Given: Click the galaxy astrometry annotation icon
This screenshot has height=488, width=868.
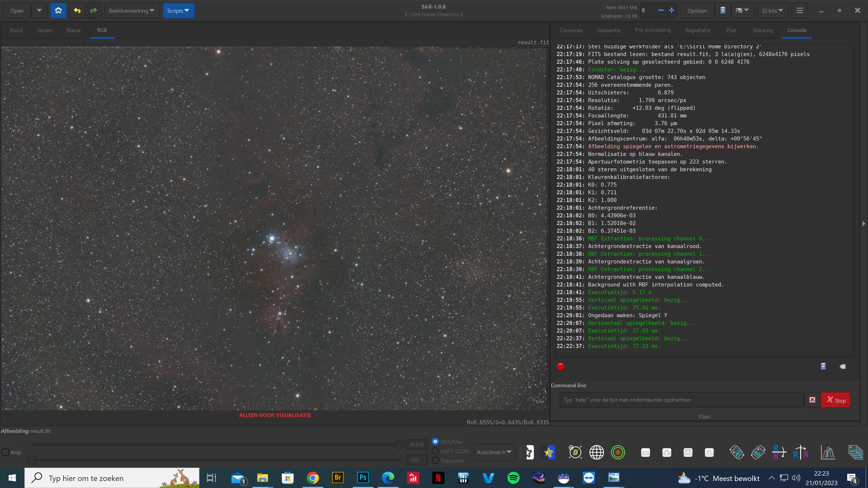Looking at the screenshot, I should [x=575, y=452].
